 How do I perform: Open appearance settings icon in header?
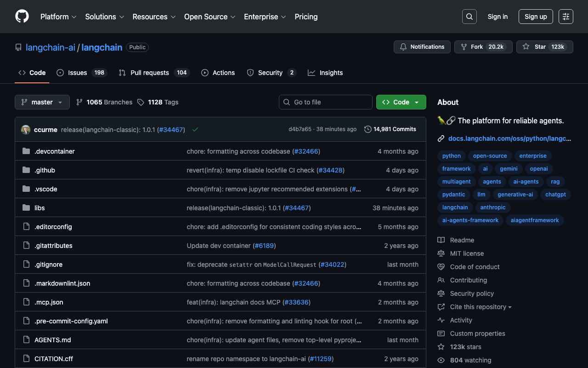pos(566,17)
